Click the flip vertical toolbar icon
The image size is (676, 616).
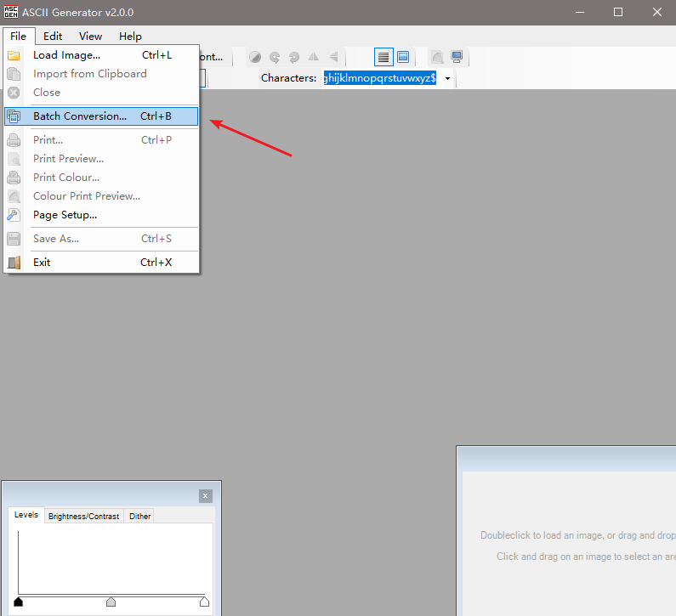[333, 57]
